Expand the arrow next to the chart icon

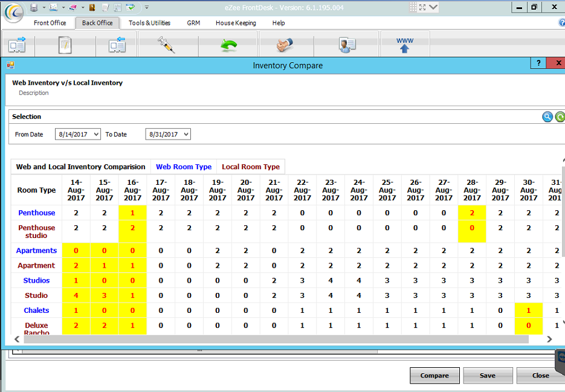pyautogui.click(x=63, y=7)
